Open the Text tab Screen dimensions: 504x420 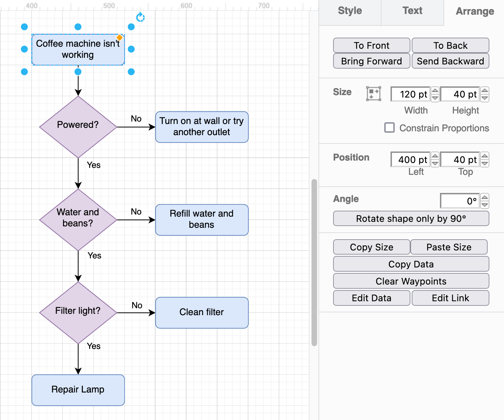click(412, 11)
